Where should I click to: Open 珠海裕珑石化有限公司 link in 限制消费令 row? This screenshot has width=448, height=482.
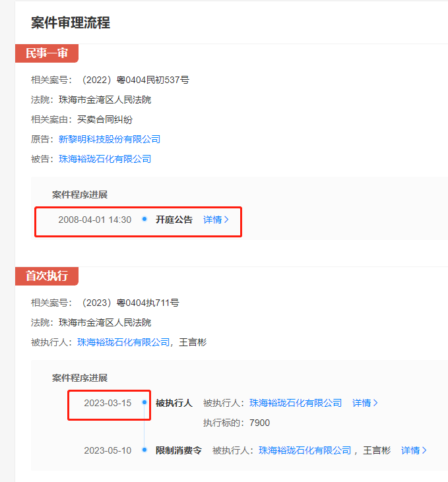pos(305,450)
